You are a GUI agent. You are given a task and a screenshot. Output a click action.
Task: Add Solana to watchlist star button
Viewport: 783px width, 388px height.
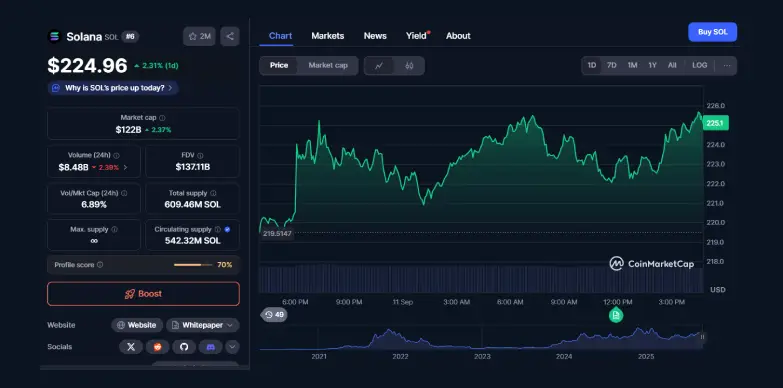click(x=199, y=36)
